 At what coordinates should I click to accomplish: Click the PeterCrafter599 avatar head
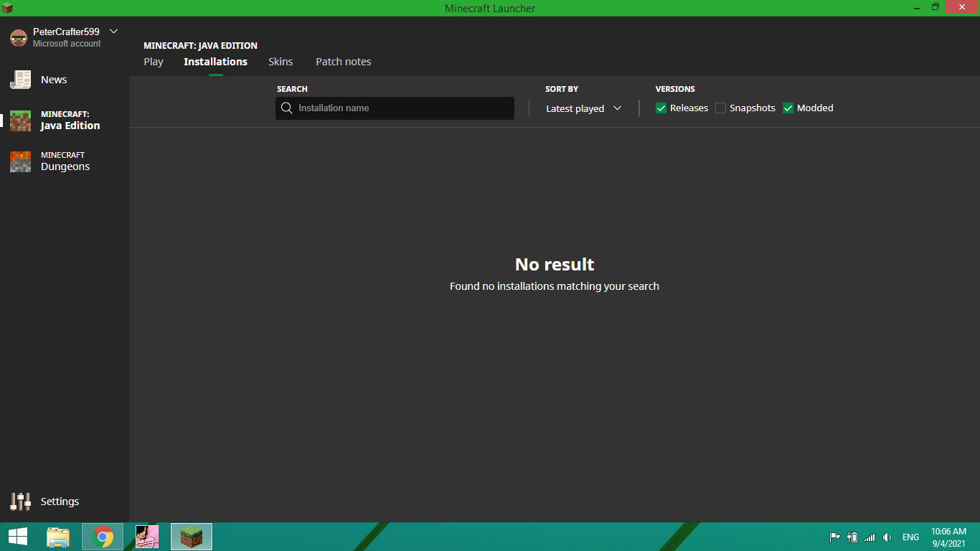click(x=19, y=37)
